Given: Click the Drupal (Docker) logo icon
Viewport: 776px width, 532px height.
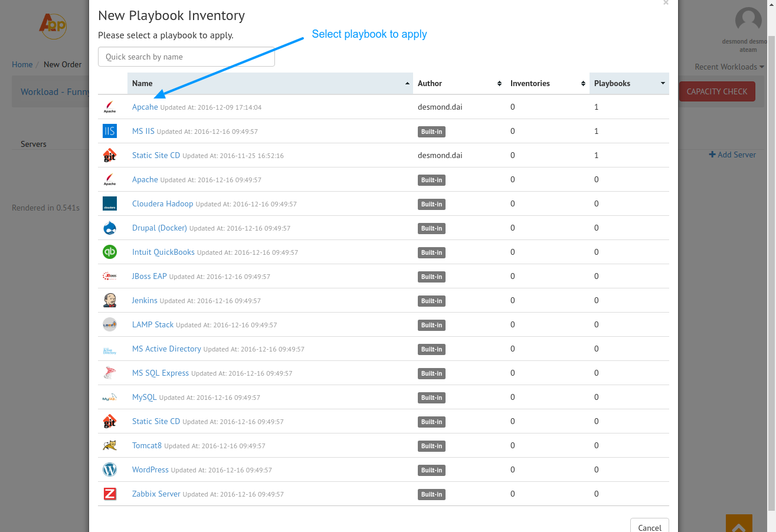Looking at the screenshot, I should (110, 228).
